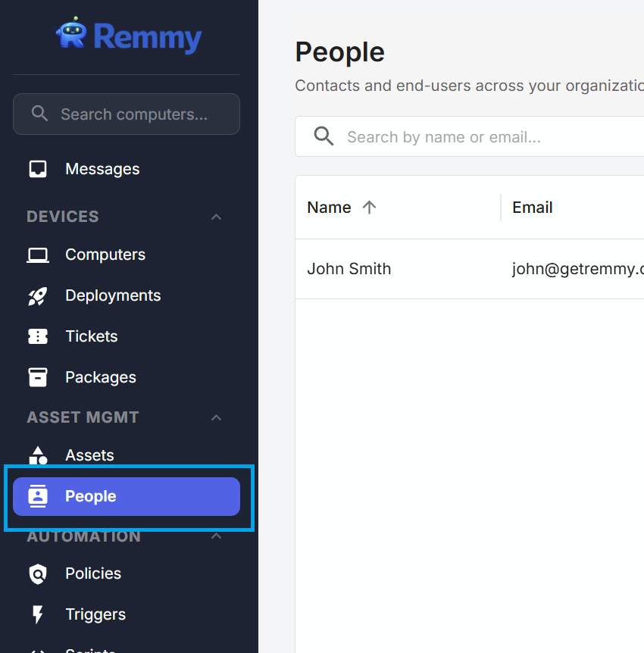
Task: Collapse the DEVICES section chevron
Action: pyautogui.click(x=216, y=217)
